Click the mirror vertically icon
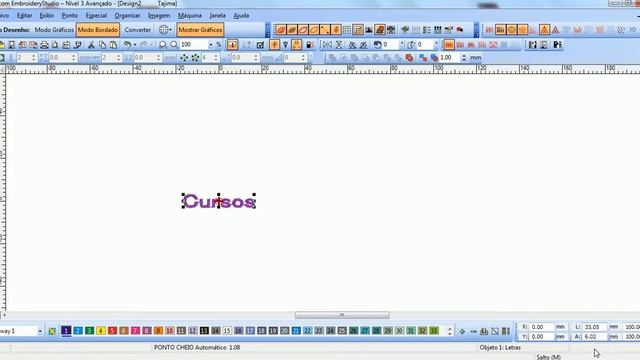This screenshot has width=640, height=360. coord(339,45)
